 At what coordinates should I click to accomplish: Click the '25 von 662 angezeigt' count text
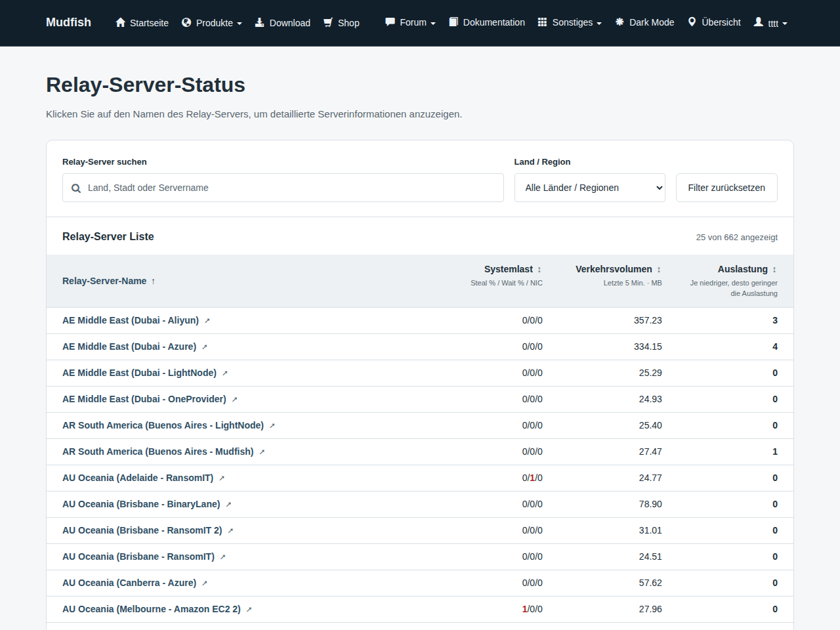[737, 238]
